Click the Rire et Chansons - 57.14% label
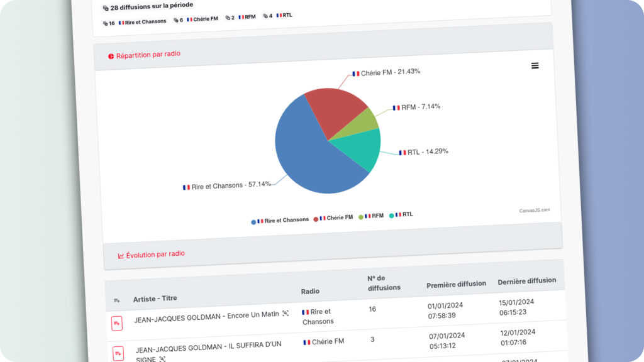Image resolution: width=644 pixels, height=362 pixels. point(226,185)
